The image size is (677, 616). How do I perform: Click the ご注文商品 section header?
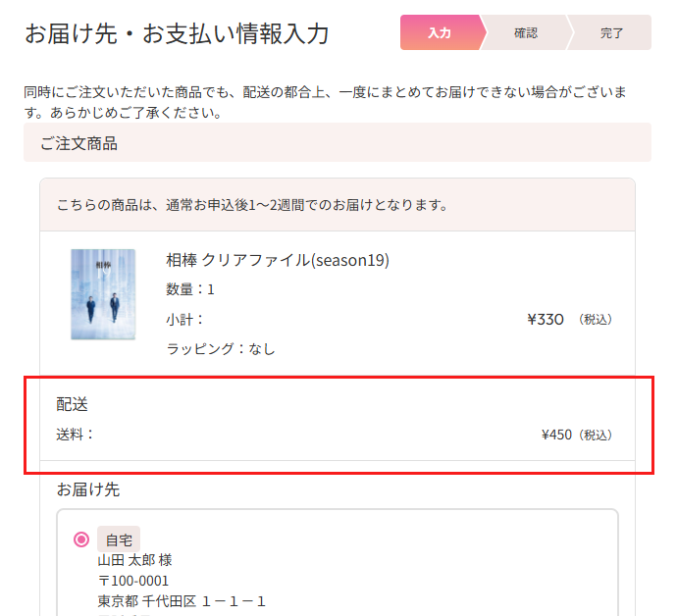pyautogui.click(x=78, y=143)
